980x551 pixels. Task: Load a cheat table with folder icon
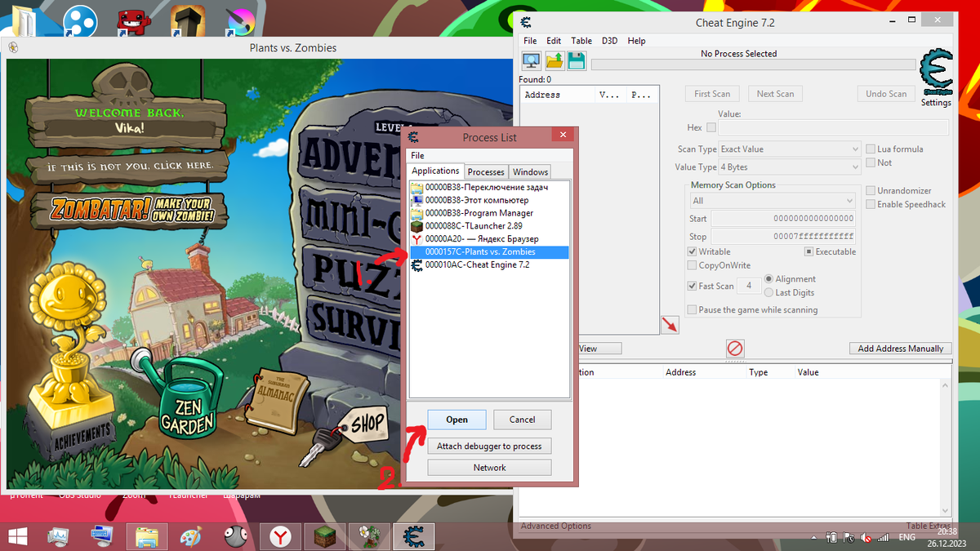click(x=555, y=60)
